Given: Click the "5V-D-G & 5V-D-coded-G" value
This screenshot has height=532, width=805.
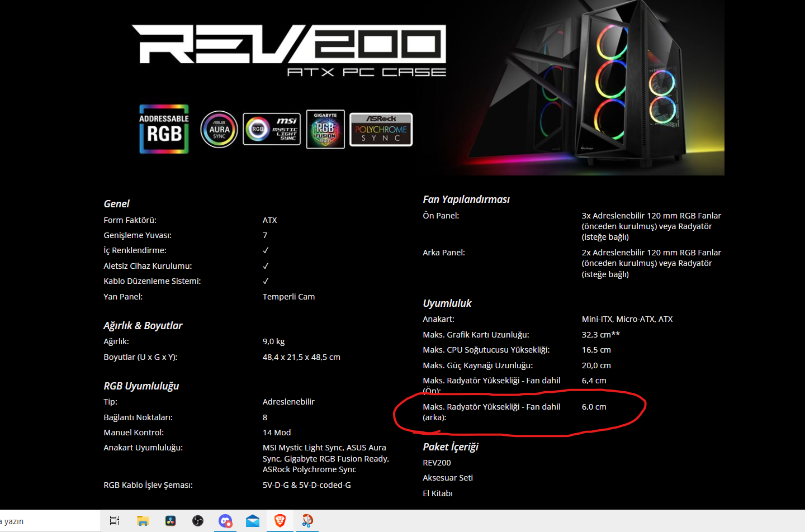Looking at the screenshot, I should tap(307, 485).
